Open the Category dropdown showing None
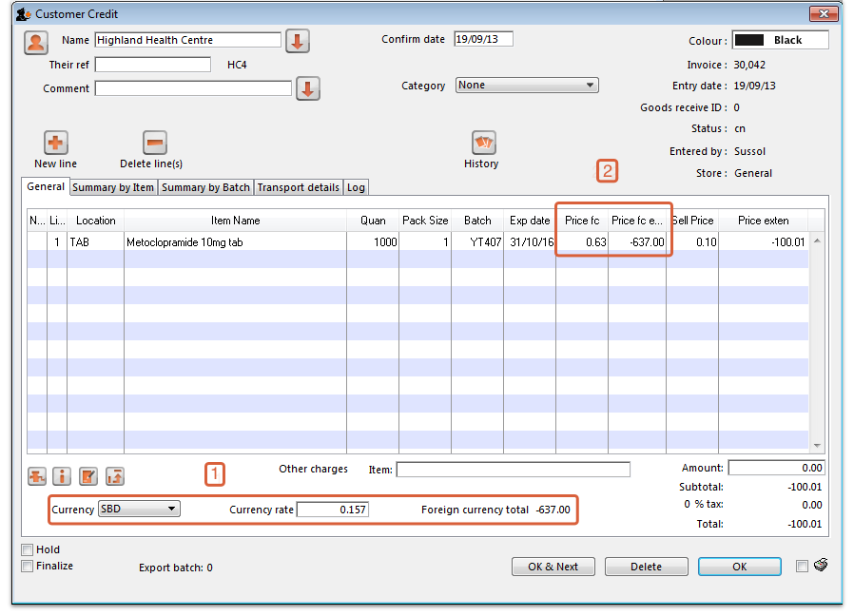This screenshot has height=616, width=854. coord(527,86)
